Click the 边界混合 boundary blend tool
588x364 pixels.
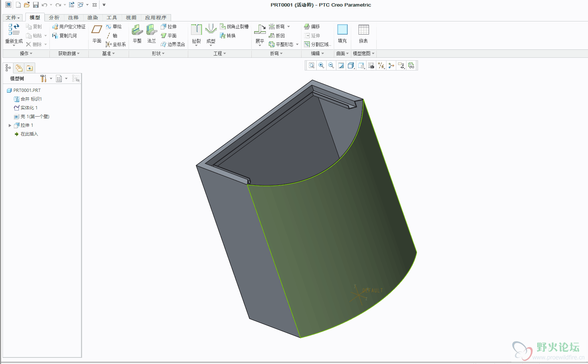click(x=173, y=44)
